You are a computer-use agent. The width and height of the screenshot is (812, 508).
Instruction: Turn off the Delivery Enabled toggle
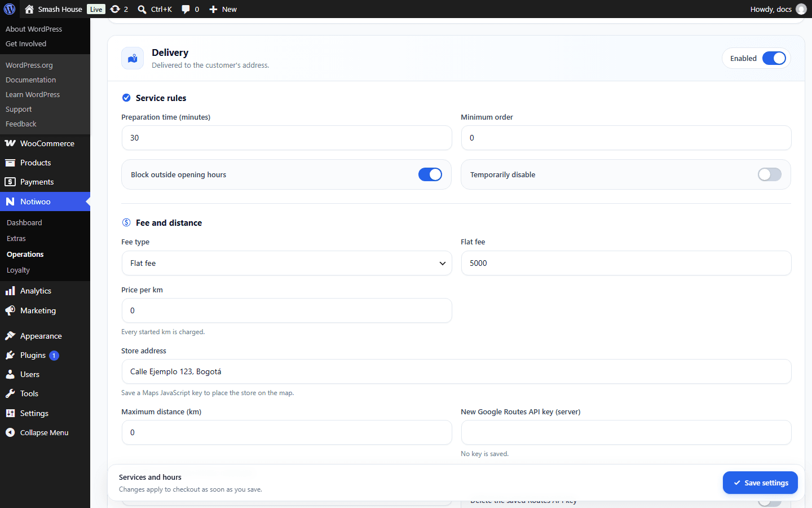(x=774, y=58)
